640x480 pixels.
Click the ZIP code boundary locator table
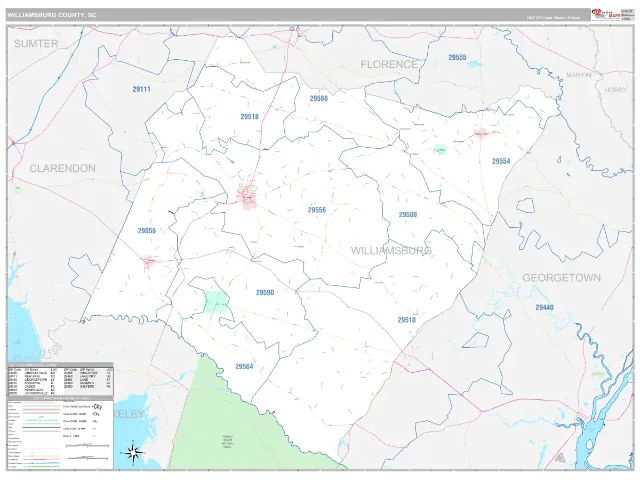(60, 379)
